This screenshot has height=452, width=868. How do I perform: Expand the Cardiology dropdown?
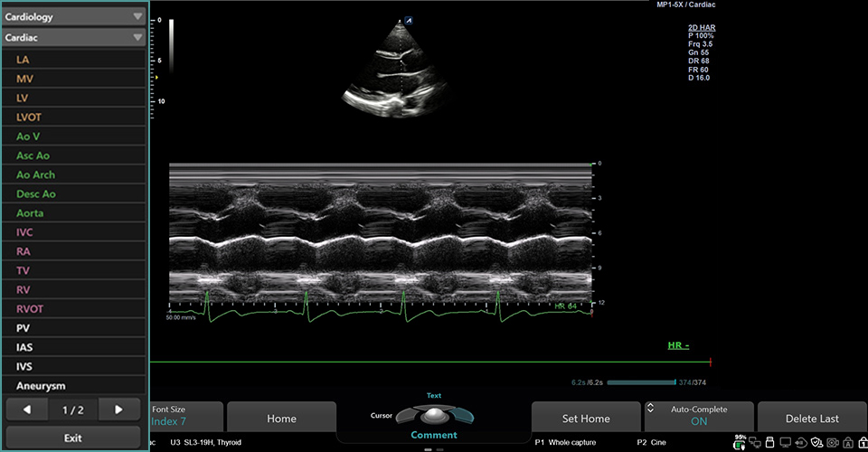[x=74, y=16]
